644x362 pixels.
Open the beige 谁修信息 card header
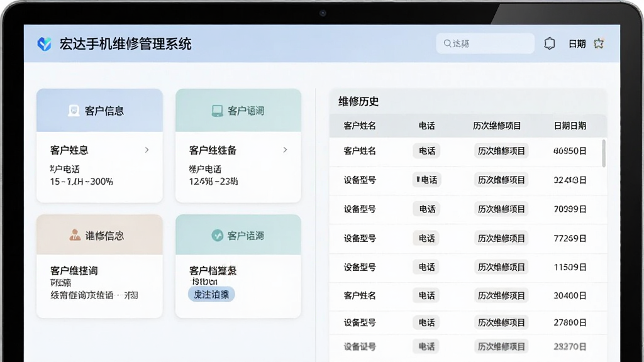pos(99,235)
